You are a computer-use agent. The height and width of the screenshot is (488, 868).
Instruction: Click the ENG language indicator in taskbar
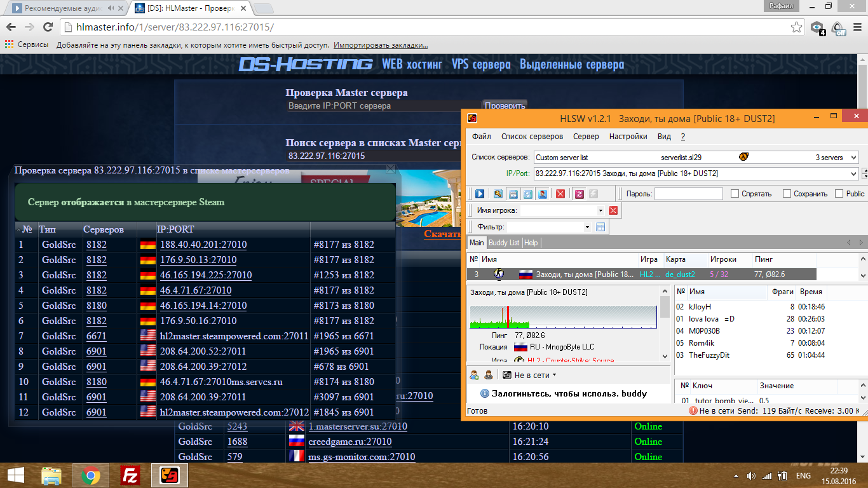click(803, 475)
